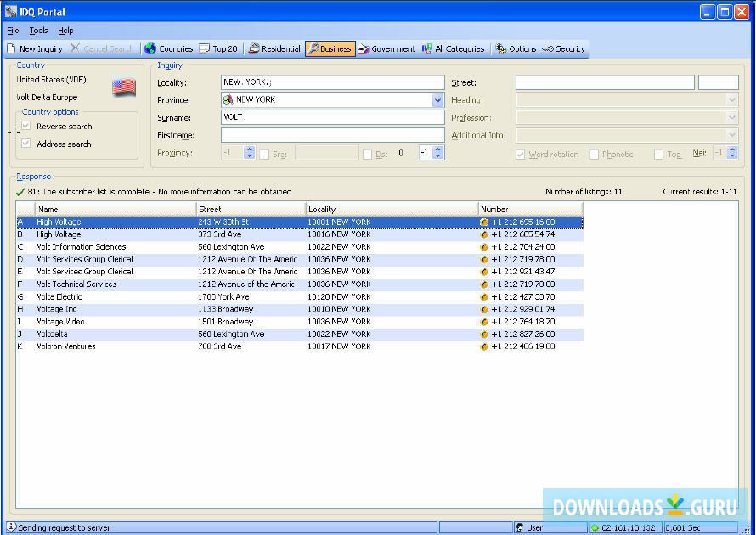Toggle the Reverse search checkbox
Viewport: 756px width, 535px height.
click(x=26, y=127)
